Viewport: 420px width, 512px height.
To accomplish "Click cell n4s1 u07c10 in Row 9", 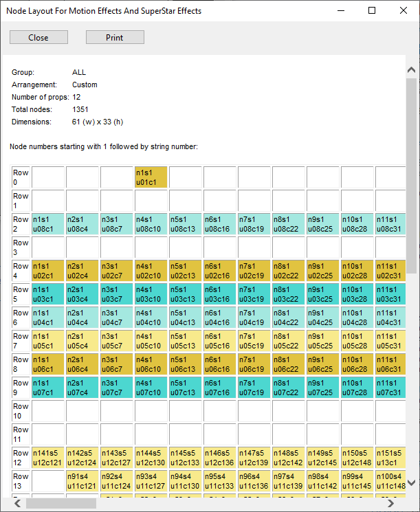I will click(x=151, y=388).
